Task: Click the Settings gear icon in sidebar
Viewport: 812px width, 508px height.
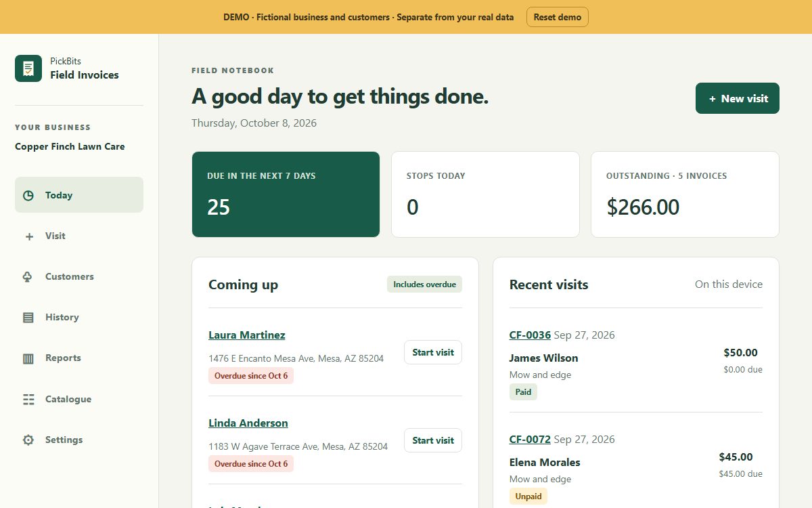Action: [28, 440]
